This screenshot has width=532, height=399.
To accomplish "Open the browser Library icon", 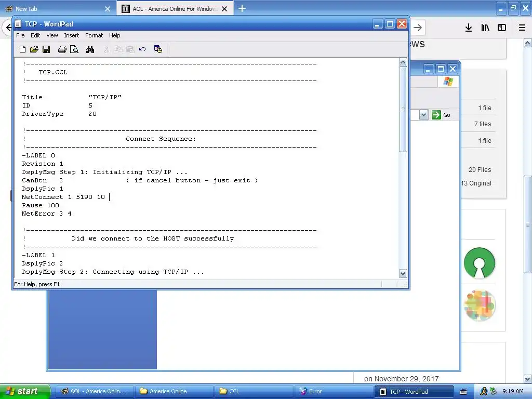I will click(x=485, y=28).
